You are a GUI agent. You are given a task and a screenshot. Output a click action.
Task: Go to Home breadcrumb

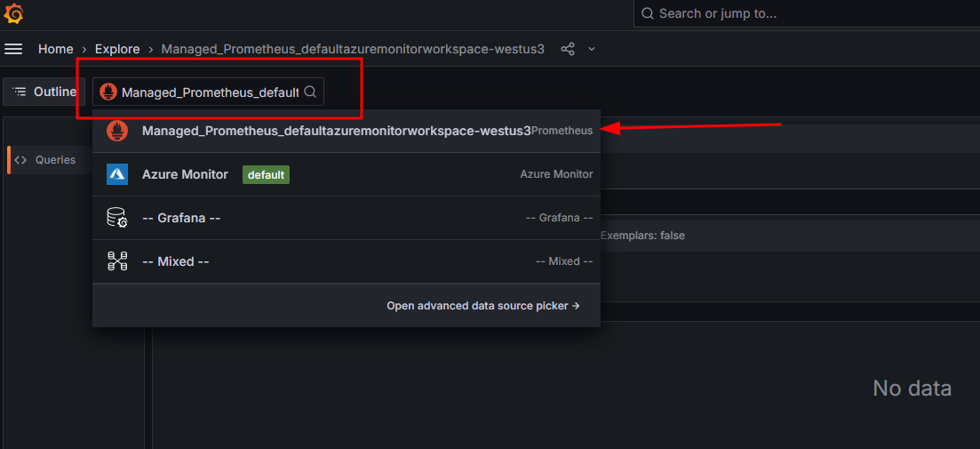point(56,49)
